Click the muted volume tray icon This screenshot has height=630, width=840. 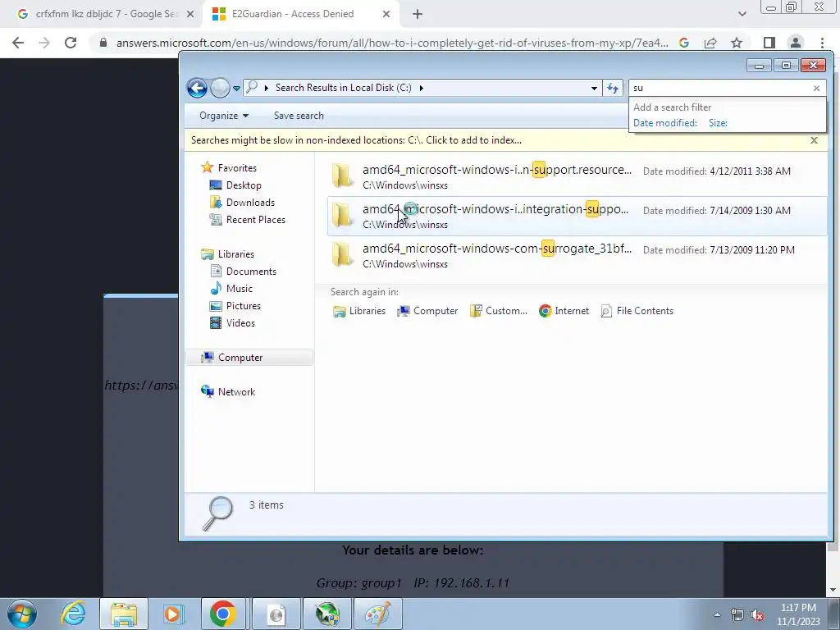tap(757, 615)
